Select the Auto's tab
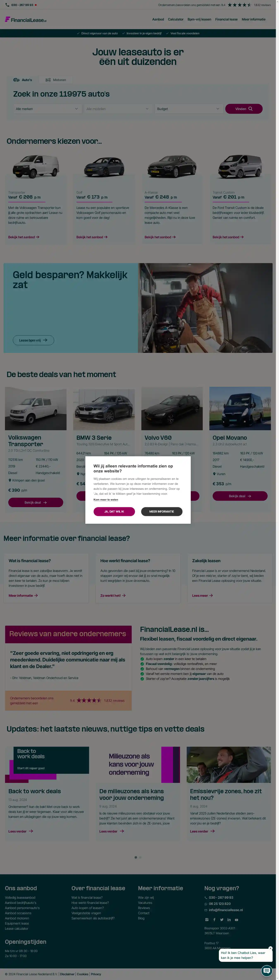The width and height of the screenshot is (279, 980). 23,80
